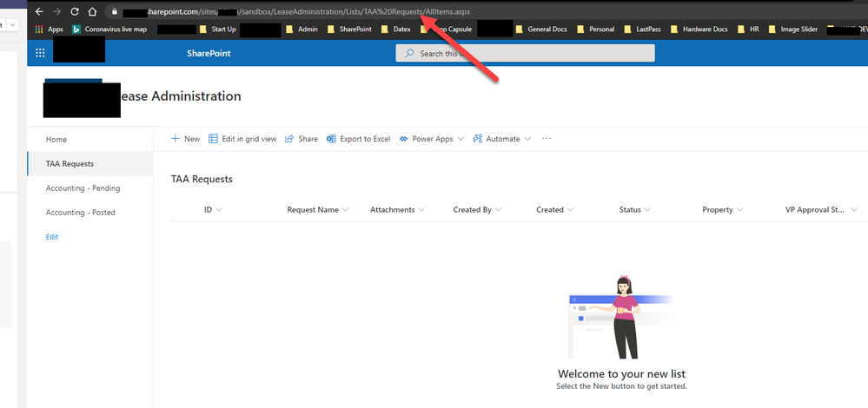Click the browser forward arrow

point(56,11)
